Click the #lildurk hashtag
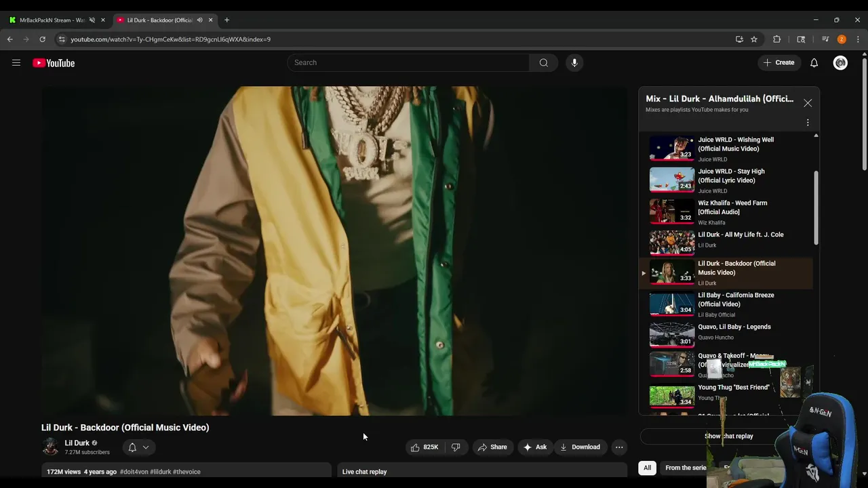This screenshot has width=868, height=488. tap(160, 472)
